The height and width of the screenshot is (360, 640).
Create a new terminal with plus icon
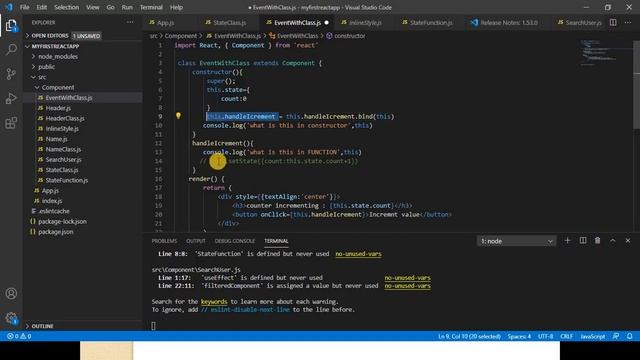pyautogui.click(x=567, y=241)
